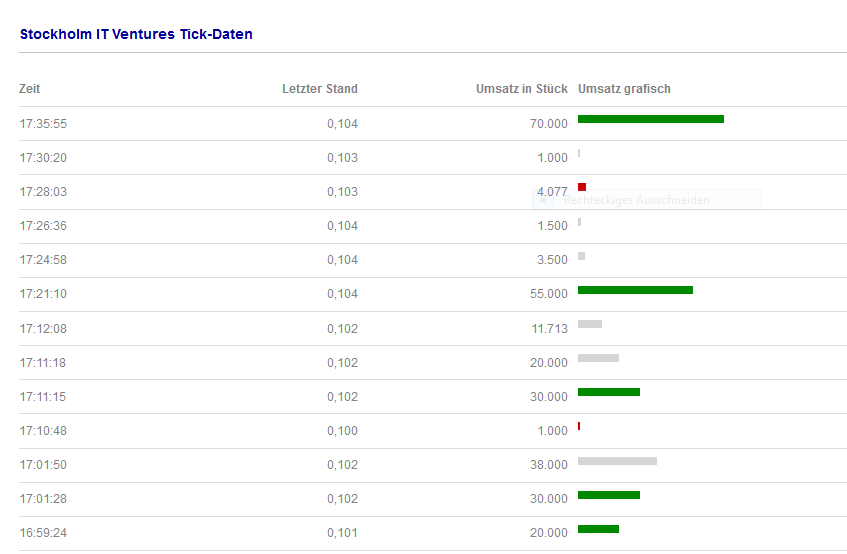Click the price 0,101 at 16:59:24
Screen dimensions: 847x554
tap(342, 532)
